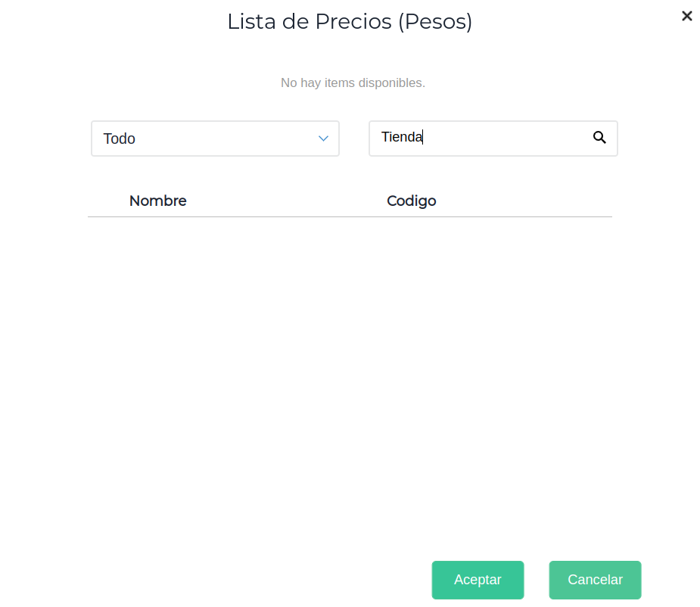Run the search for Tienda using the lens icon

click(599, 138)
